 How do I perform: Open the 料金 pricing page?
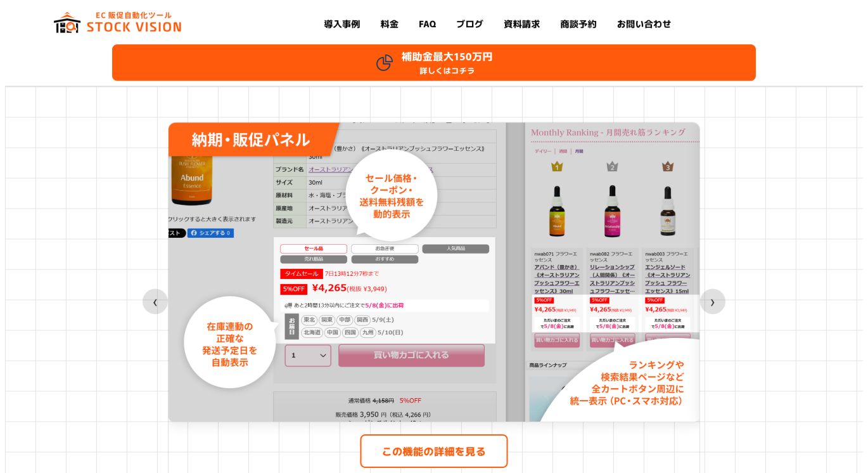point(390,24)
